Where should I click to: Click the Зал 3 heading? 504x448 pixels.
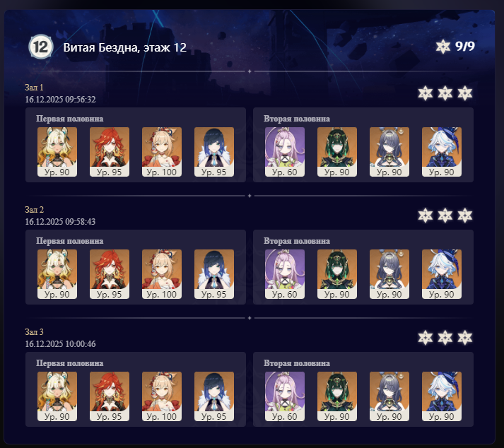point(34,332)
